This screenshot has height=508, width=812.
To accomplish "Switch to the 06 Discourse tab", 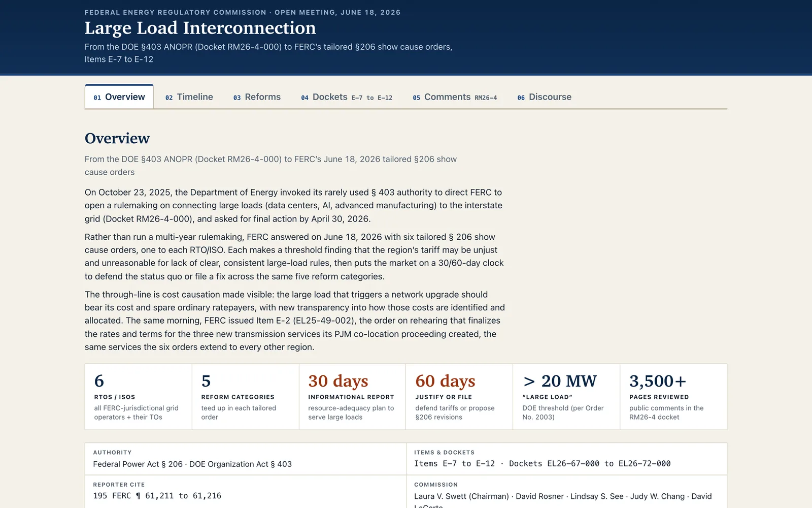I will click(545, 97).
